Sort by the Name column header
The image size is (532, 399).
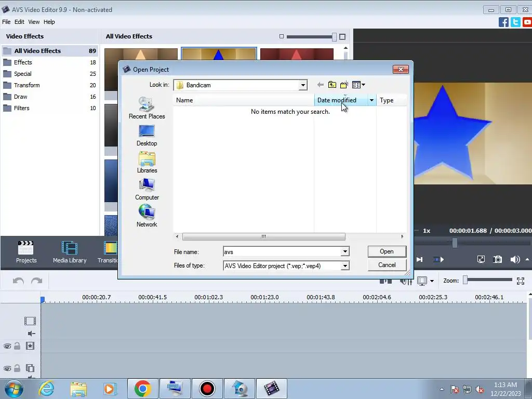pos(244,100)
